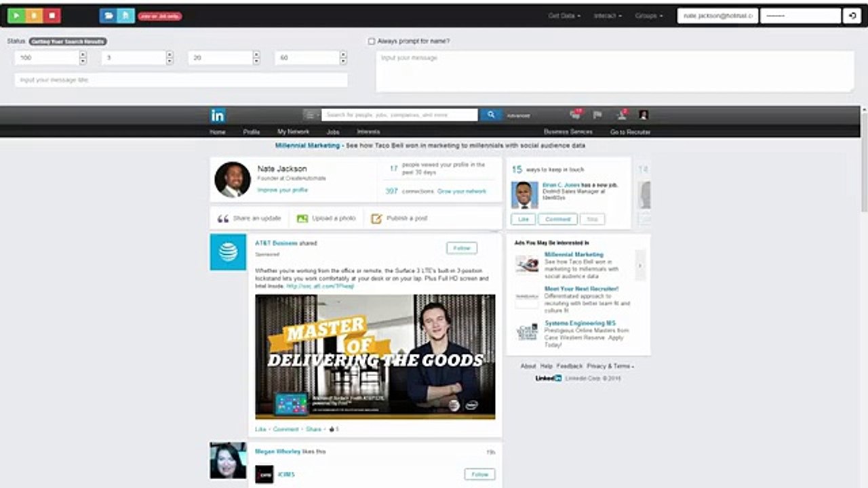This screenshot has height=488, width=868.
Task: Click the password field in top bar
Action: [x=800, y=16]
